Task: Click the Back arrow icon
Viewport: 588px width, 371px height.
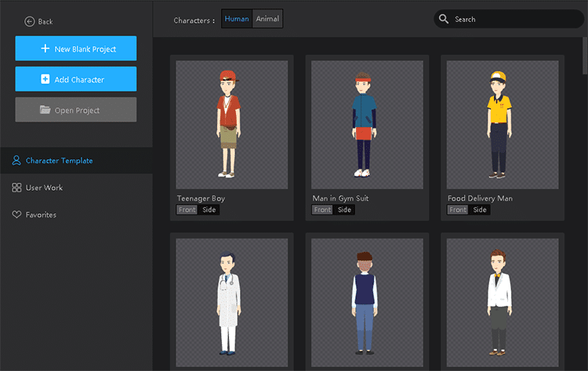Action: [x=30, y=21]
